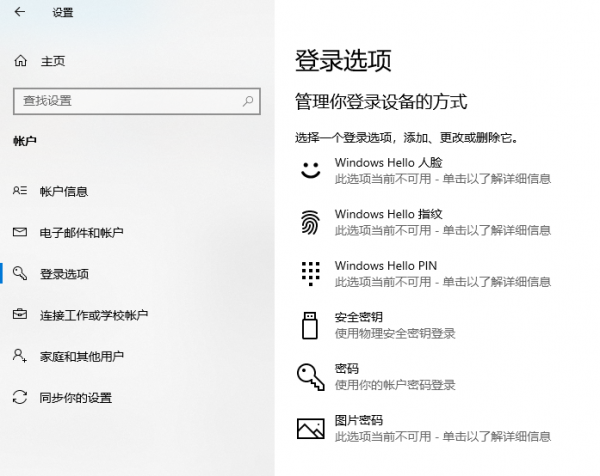Click 使用物理安全密钥登录 description
Image resolution: width=600 pixels, height=476 pixels.
(x=395, y=333)
